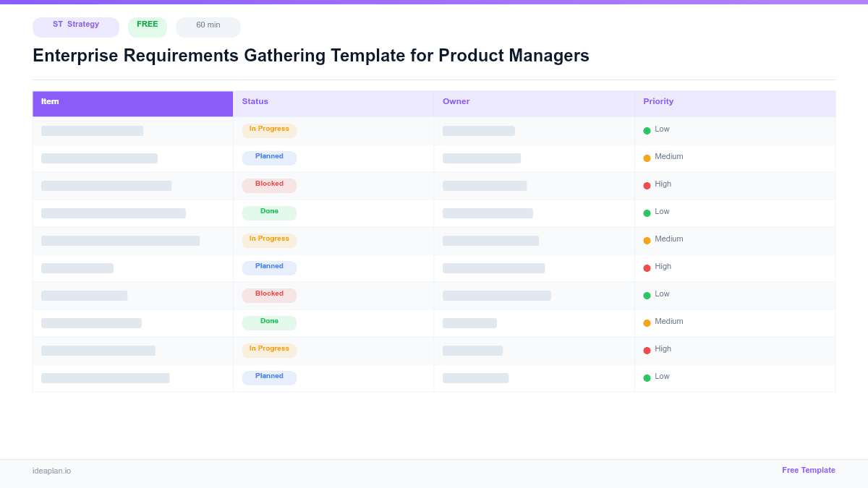The height and width of the screenshot is (488, 868).
Task: Open the Status column header to sort
Action: click(x=255, y=101)
